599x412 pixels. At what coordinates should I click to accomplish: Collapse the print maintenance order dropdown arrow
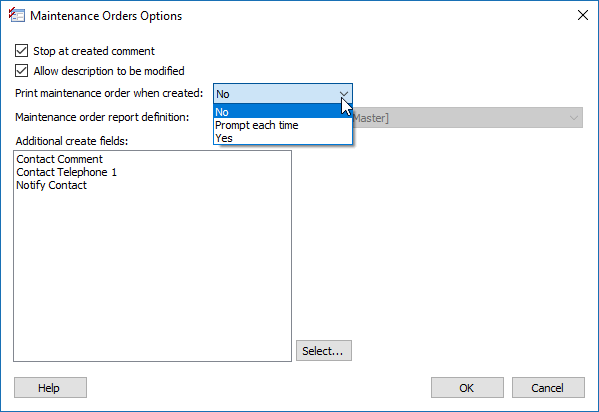coord(344,94)
